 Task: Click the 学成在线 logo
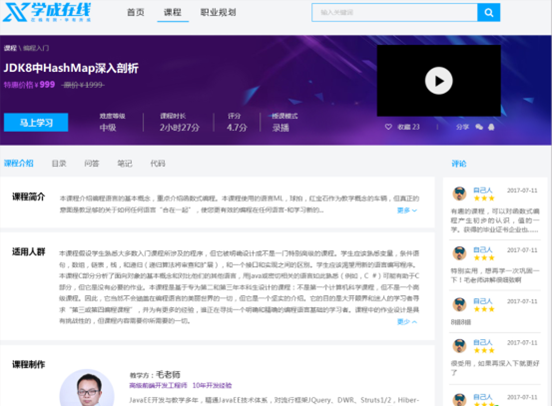click(x=47, y=12)
